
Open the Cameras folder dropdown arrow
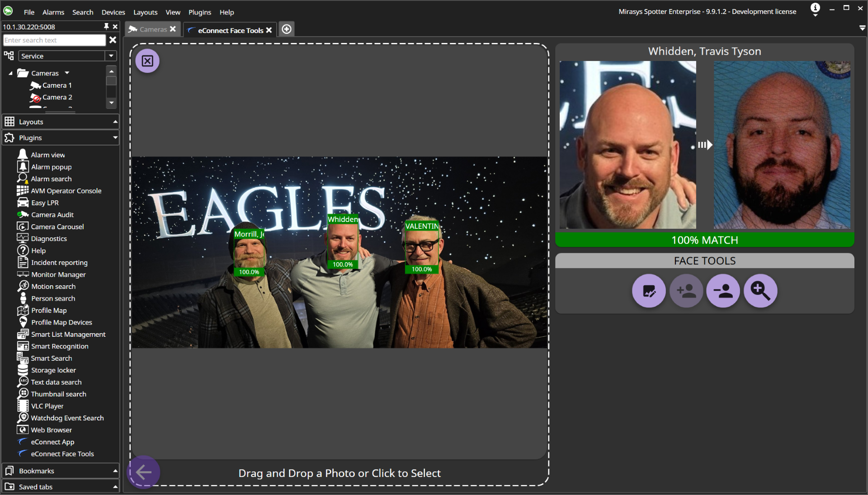67,73
